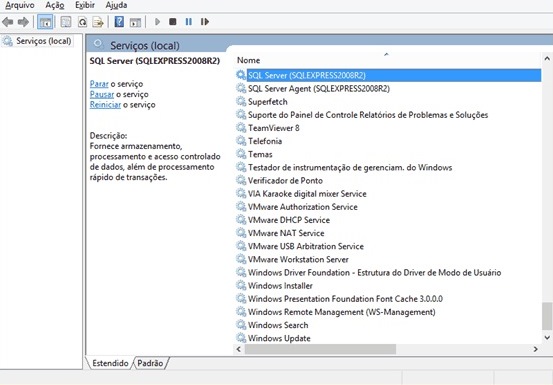Click the vertical scrollbar thumb

coord(547,316)
